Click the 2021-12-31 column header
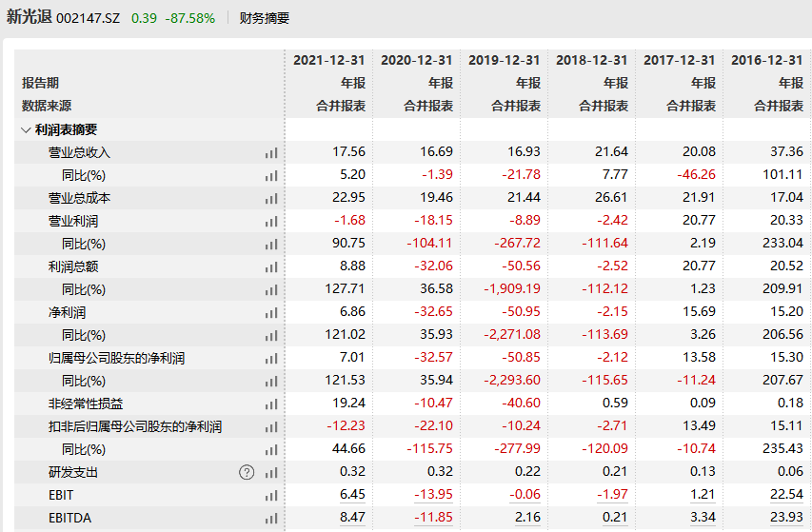 tap(328, 60)
